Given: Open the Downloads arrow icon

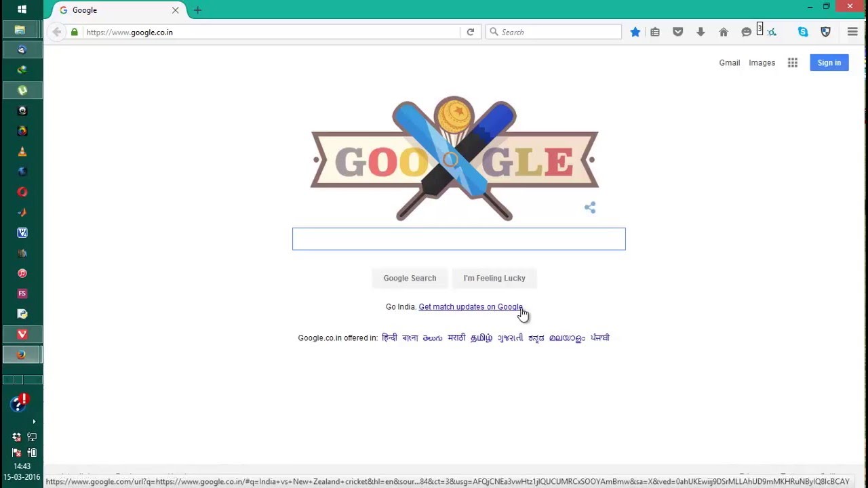Looking at the screenshot, I should pyautogui.click(x=701, y=32).
